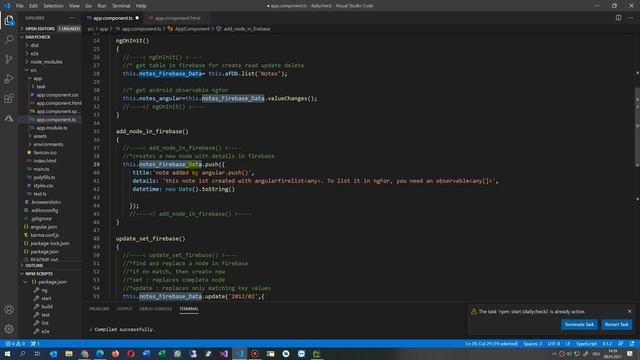Expand the Outline section

(51, 265)
